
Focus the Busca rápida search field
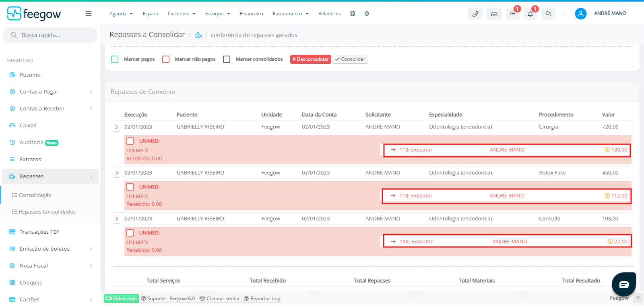point(50,35)
